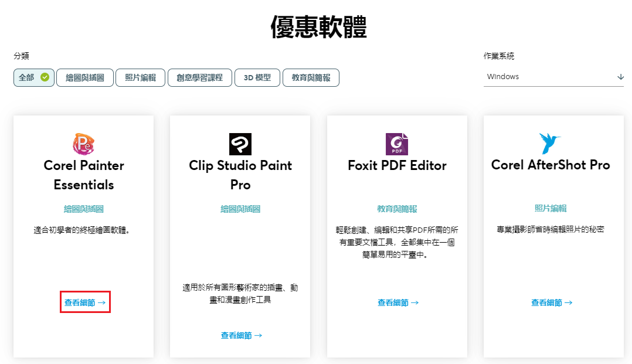Image resolution: width=632 pixels, height=364 pixels.
Task: Click the Corel Painter Essentials title
Action: [x=84, y=175]
